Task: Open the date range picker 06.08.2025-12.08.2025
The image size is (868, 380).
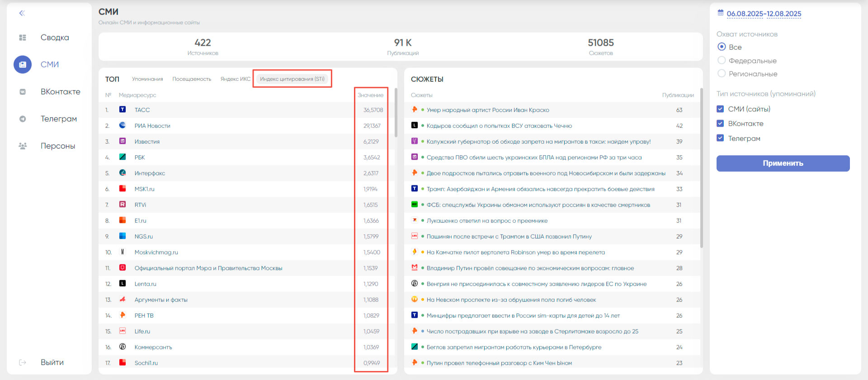Action: point(764,14)
